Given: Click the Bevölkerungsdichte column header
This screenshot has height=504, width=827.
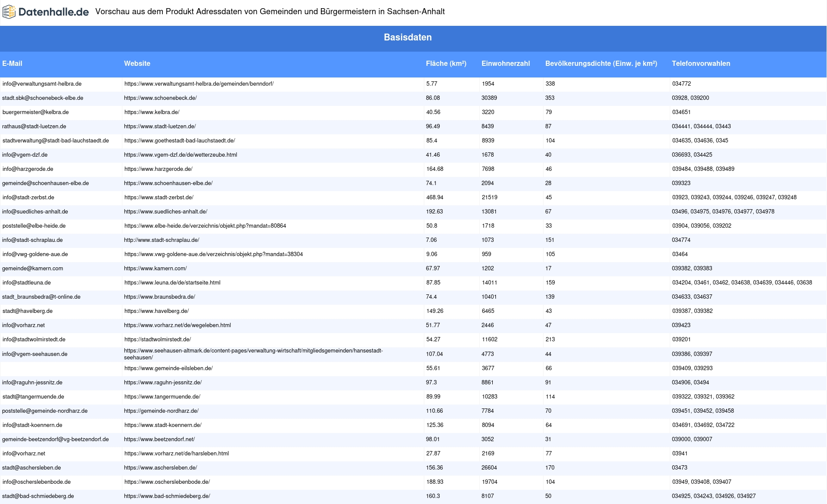Looking at the screenshot, I should pos(601,63).
